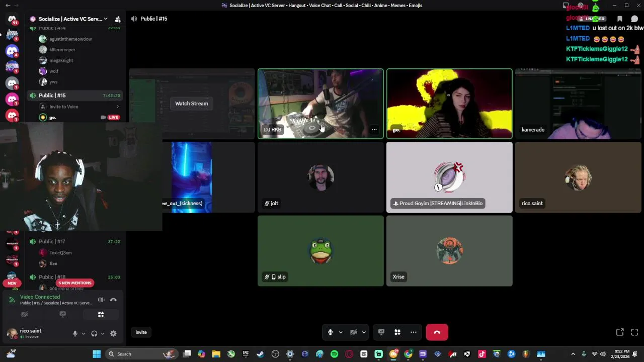
Task: Click the taskbar Search box
Action: tap(140, 354)
